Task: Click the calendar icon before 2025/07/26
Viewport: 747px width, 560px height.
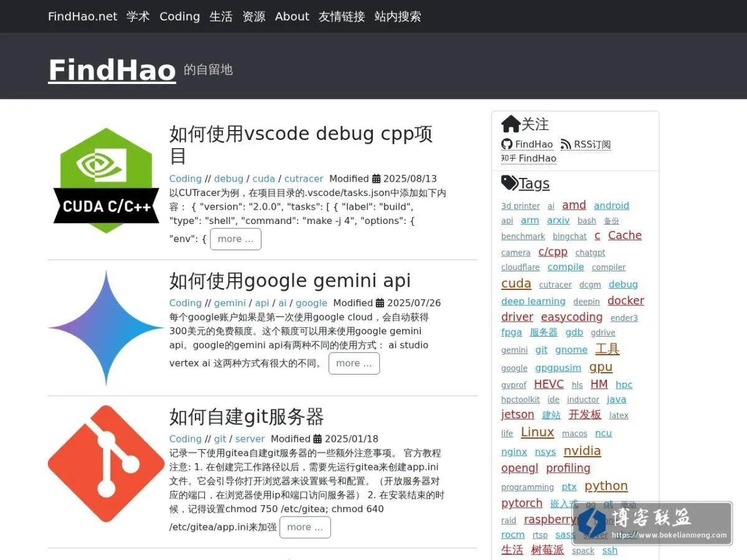Action: coord(380,303)
